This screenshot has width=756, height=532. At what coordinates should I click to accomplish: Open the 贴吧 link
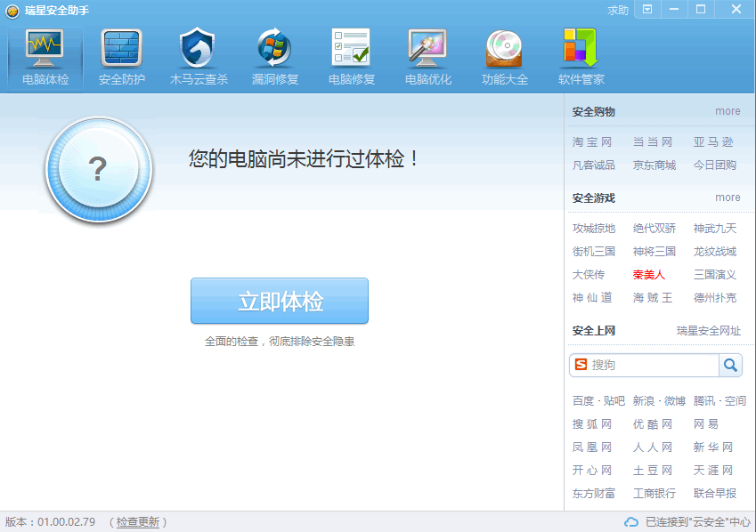point(614,401)
